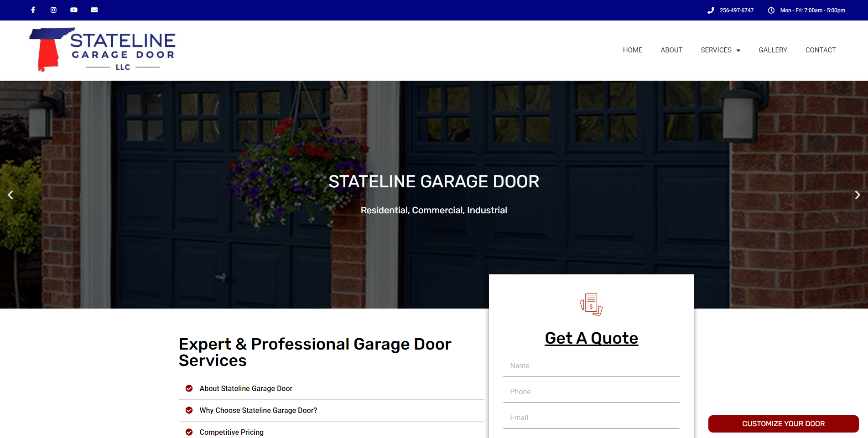Viewport: 868px width, 438px height.
Task: Open the Competitive Pricing link
Action: (231, 432)
